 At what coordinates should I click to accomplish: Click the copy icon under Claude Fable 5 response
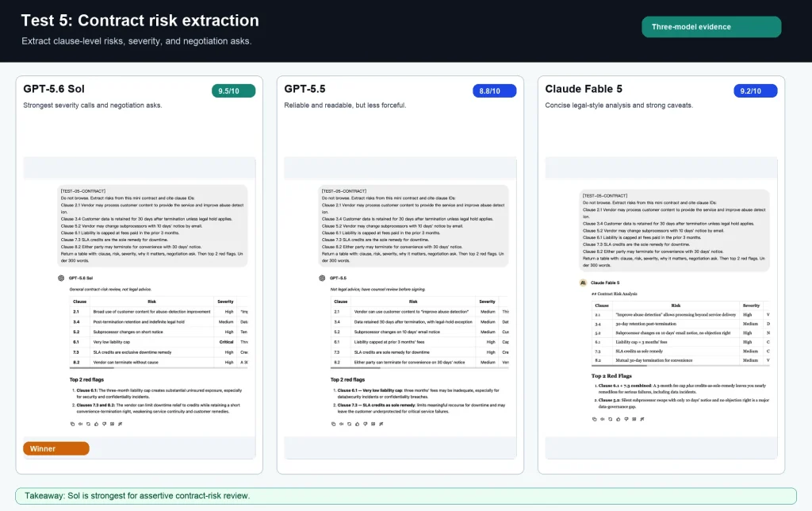coord(595,419)
